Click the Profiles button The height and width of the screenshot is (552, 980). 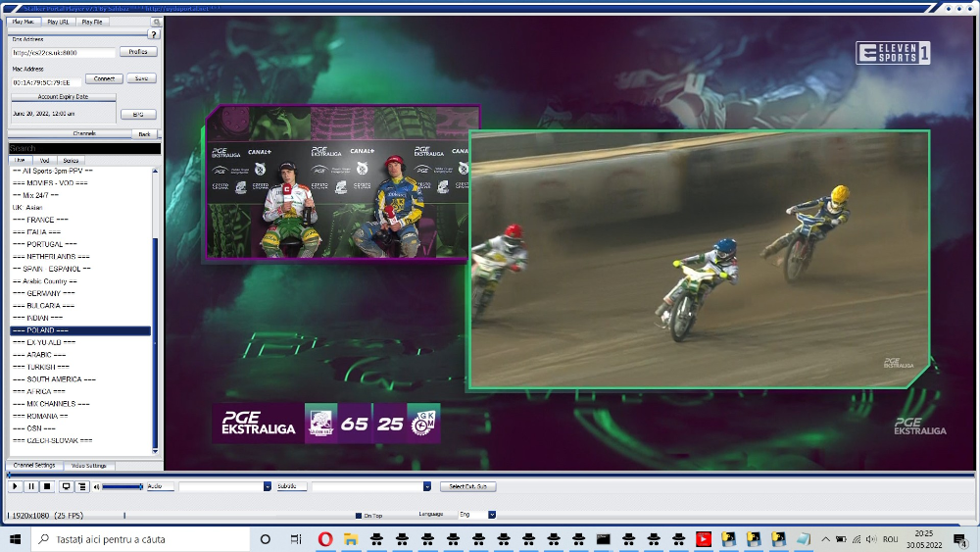138,52
